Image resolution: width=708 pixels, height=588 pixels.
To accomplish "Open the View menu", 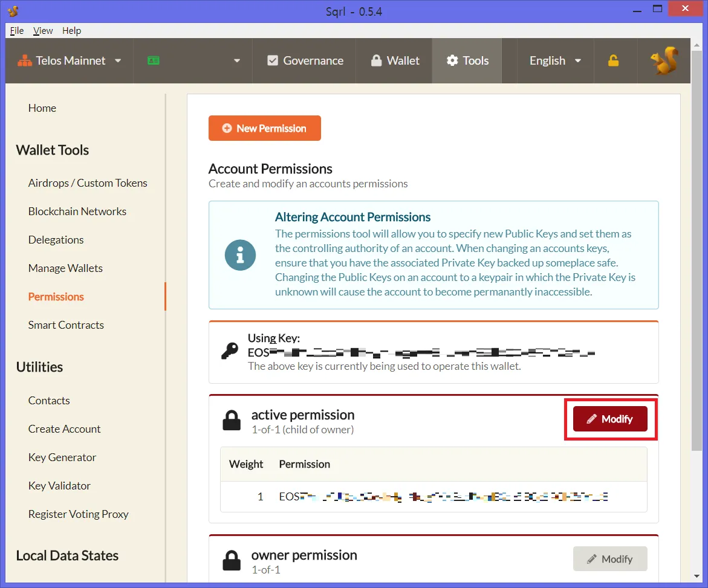I will coord(43,31).
